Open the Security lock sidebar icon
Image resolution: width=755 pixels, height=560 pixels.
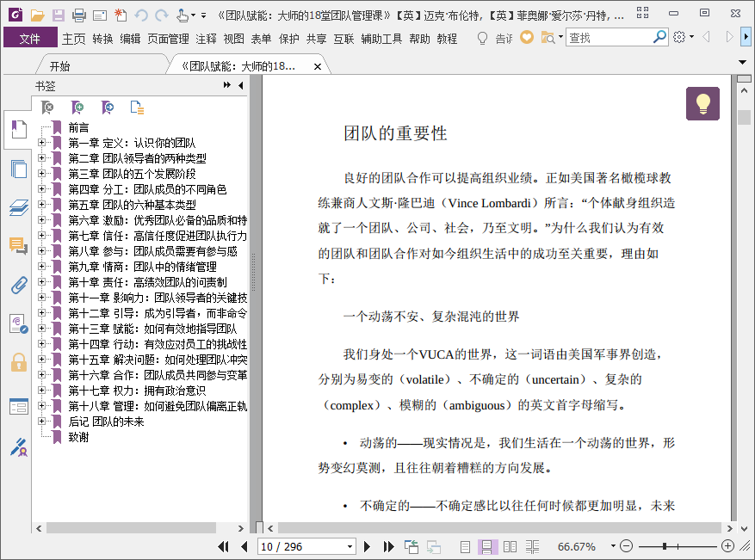pos(19,362)
